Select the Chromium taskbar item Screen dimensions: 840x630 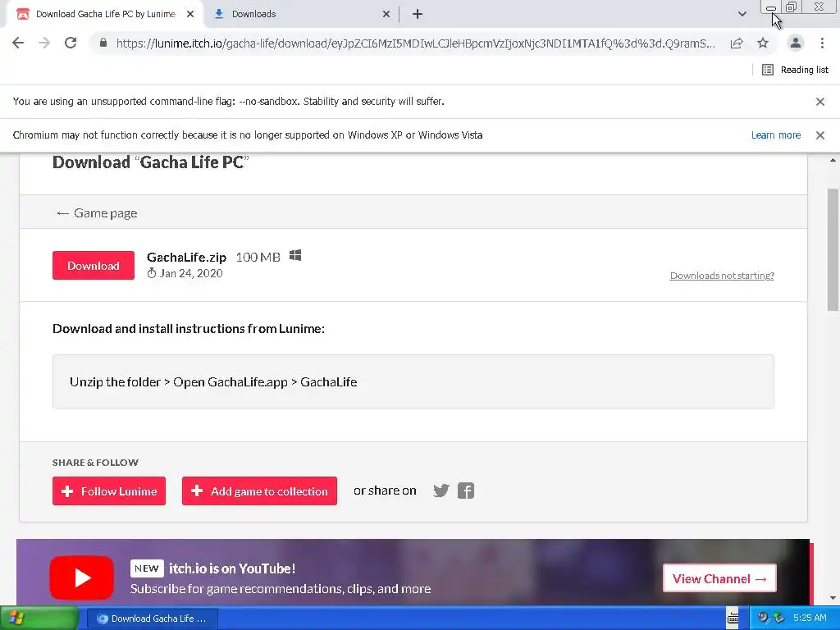[152, 619]
